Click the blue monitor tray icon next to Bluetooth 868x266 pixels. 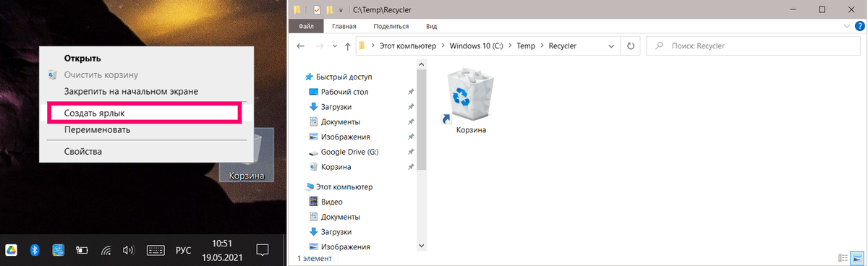[58, 250]
